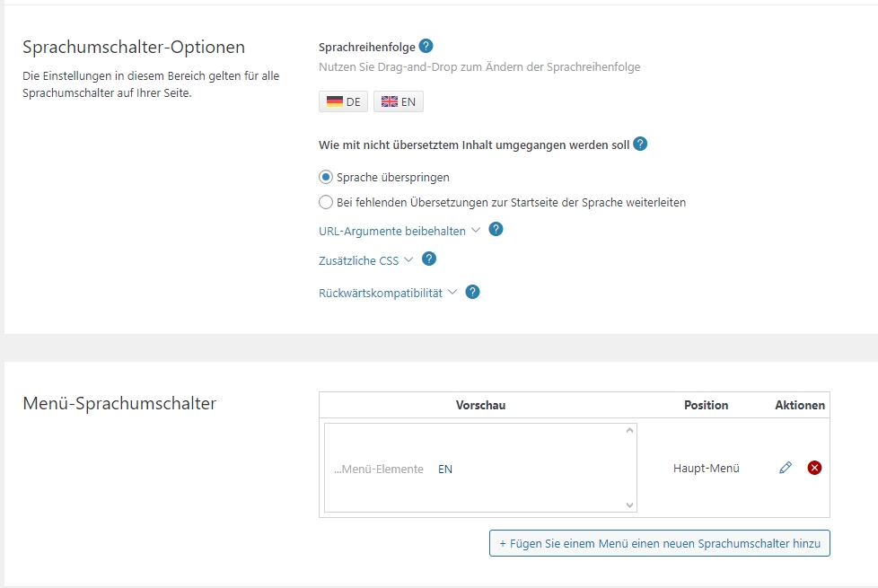Click the German flag icon
The width and height of the screenshot is (878, 588).
[334, 101]
